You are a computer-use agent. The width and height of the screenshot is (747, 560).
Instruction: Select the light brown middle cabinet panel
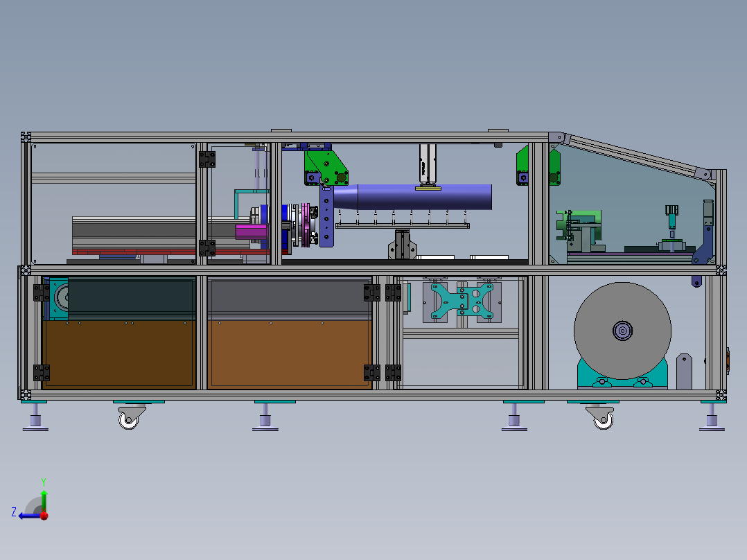289,355
